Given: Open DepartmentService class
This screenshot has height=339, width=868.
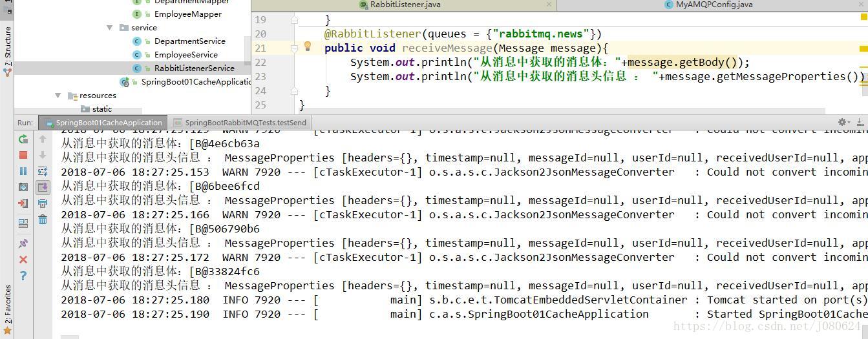Looking at the screenshot, I should [x=179, y=41].
